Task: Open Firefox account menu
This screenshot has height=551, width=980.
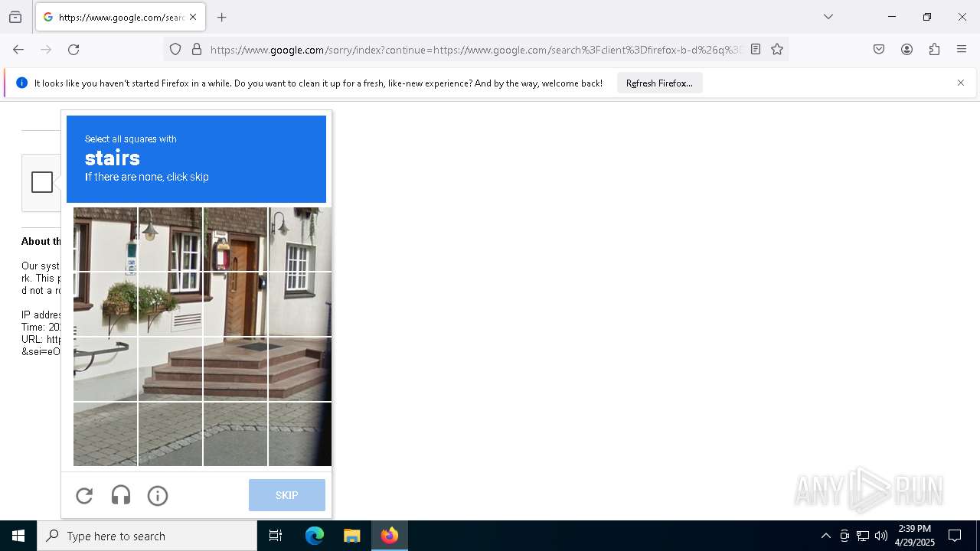Action: [906, 50]
